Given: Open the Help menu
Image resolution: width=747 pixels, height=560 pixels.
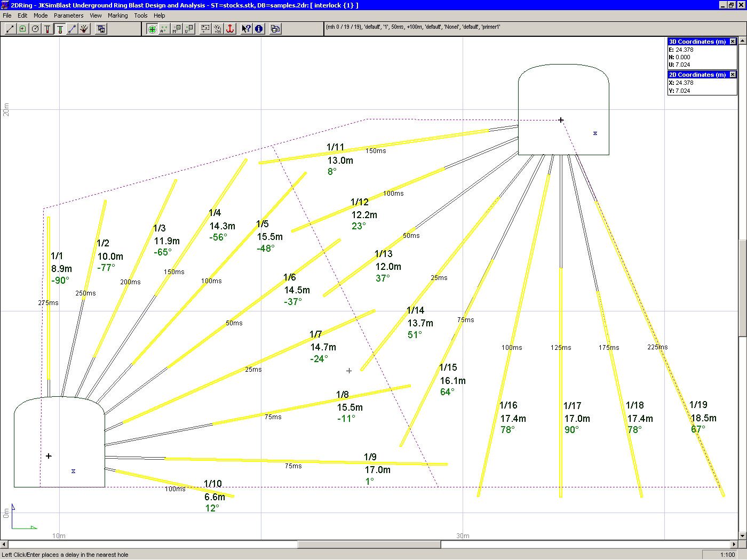Looking at the screenshot, I should [x=160, y=15].
